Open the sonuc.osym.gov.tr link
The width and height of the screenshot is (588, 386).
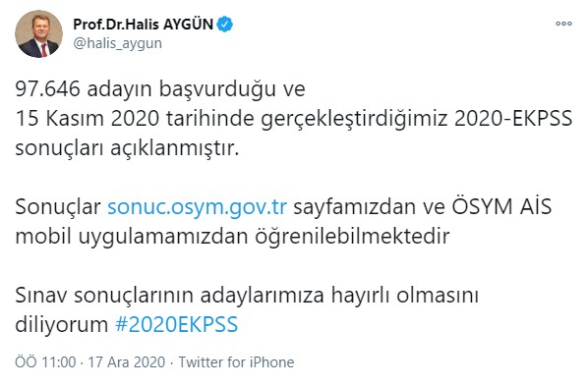tap(198, 207)
